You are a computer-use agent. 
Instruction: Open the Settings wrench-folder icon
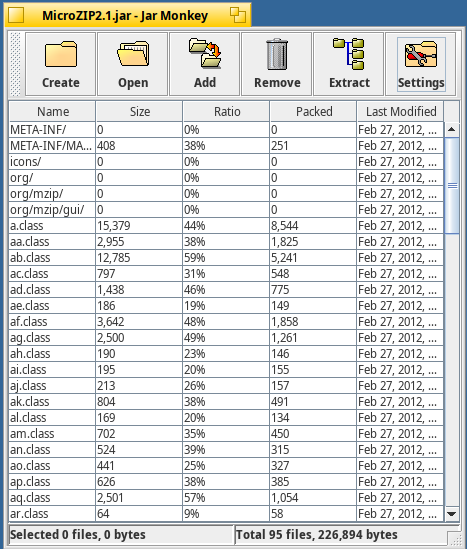(x=421, y=54)
